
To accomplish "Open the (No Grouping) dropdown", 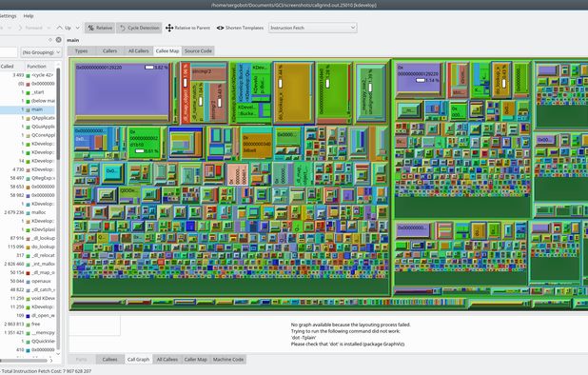I will [41, 52].
